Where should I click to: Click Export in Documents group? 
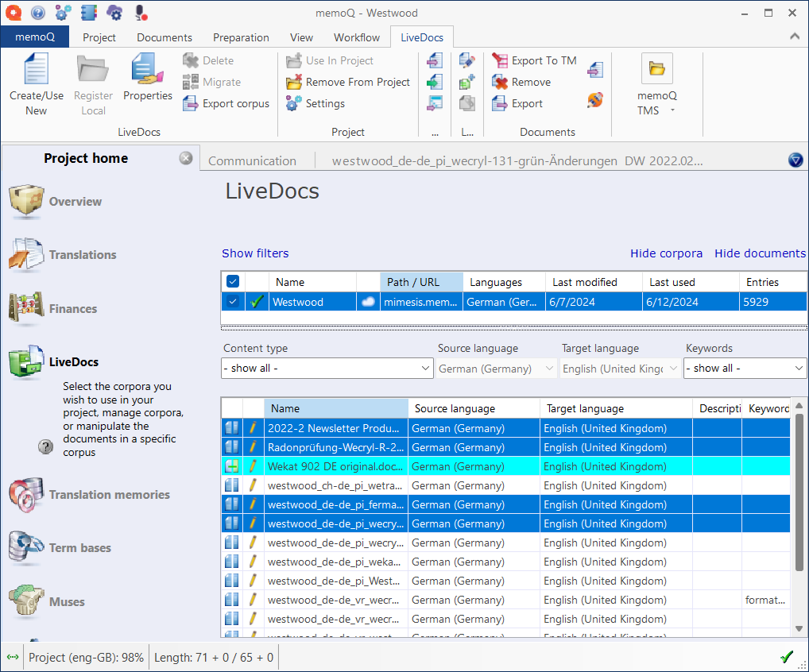517,104
